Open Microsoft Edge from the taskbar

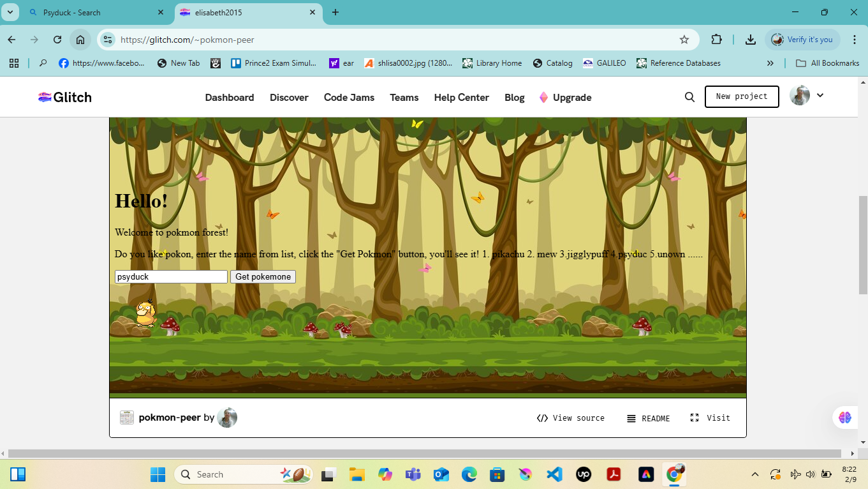469,474
